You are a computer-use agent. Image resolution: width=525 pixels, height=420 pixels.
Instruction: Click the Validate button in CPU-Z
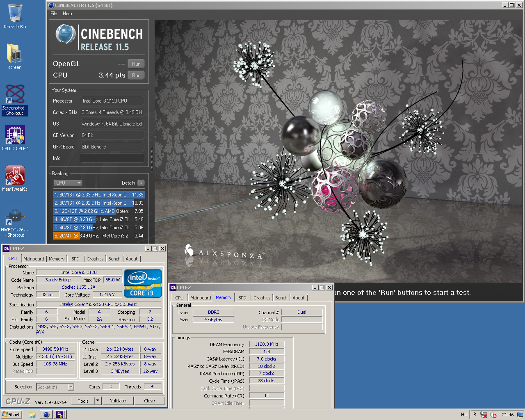tap(118, 401)
